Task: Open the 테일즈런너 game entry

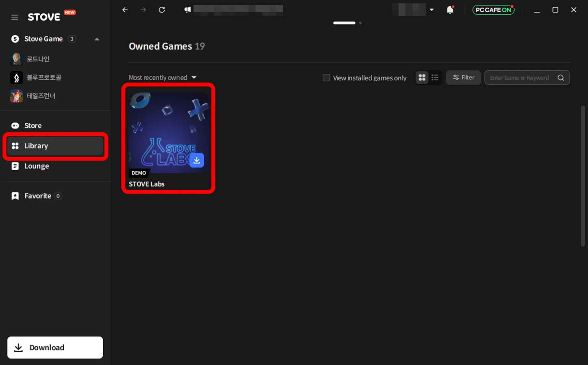Action: pyautogui.click(x=33, y=96)
